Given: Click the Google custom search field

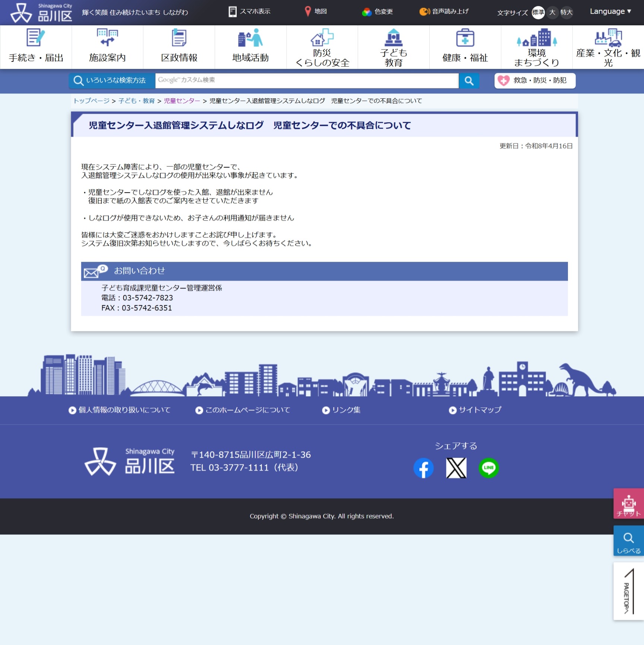Looking at the screenshot, I should (306, 80).
